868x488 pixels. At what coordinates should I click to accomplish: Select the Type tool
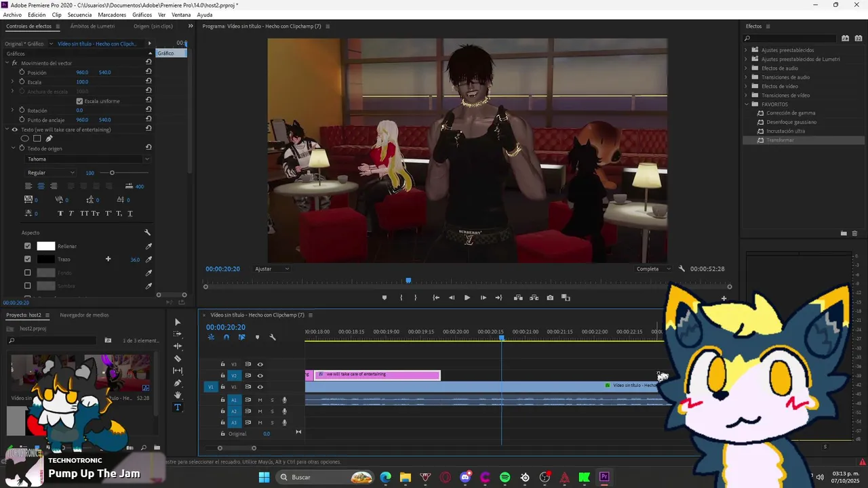(x=178, y=407)
